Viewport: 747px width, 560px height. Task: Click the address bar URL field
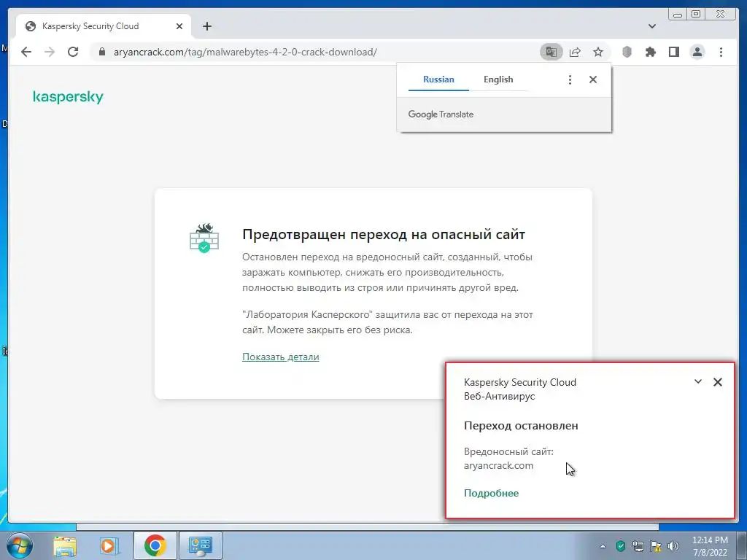pos(314,52)
